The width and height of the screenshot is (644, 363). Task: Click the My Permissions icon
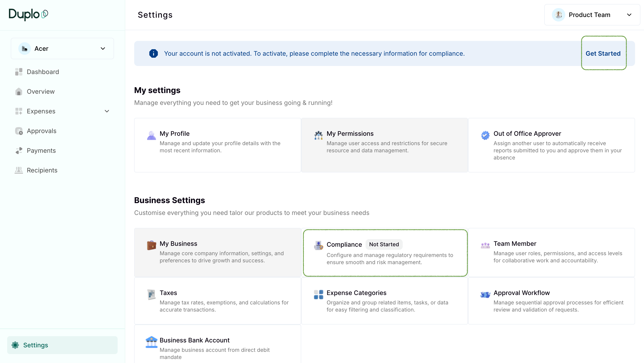pyautogui.click(x=318, y=135)
